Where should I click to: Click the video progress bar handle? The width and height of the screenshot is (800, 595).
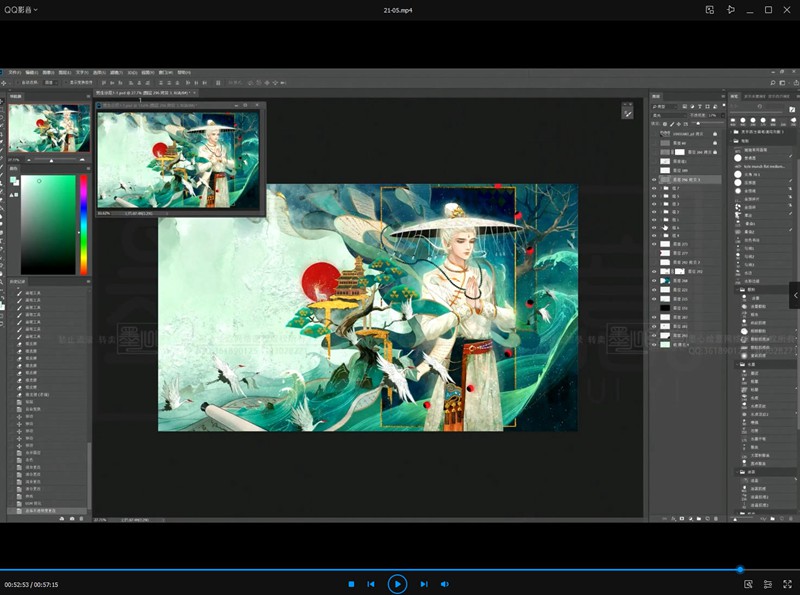[x=740, y=570]
